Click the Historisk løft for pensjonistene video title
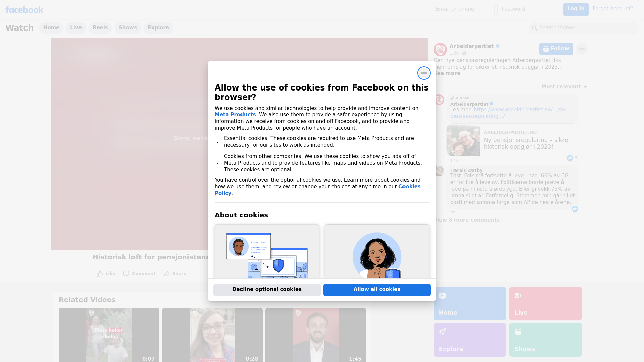This screenshot has width=644, height=362. (x=151, y=257)
